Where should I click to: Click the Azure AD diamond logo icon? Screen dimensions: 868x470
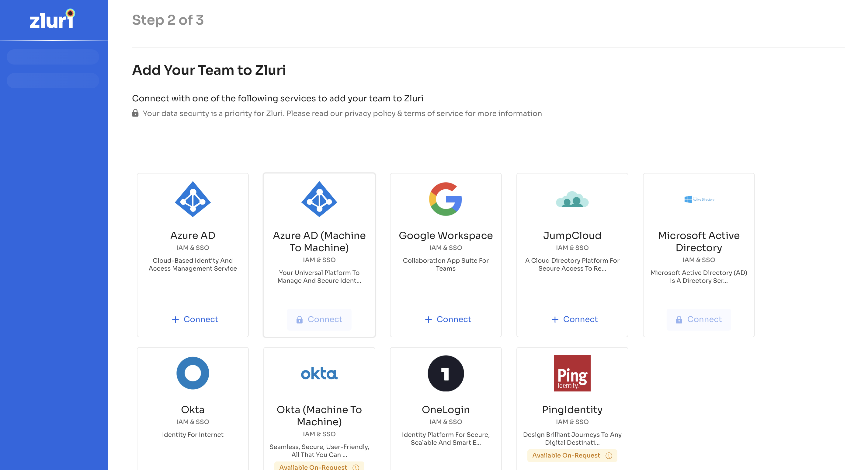(x=193, y=199)
